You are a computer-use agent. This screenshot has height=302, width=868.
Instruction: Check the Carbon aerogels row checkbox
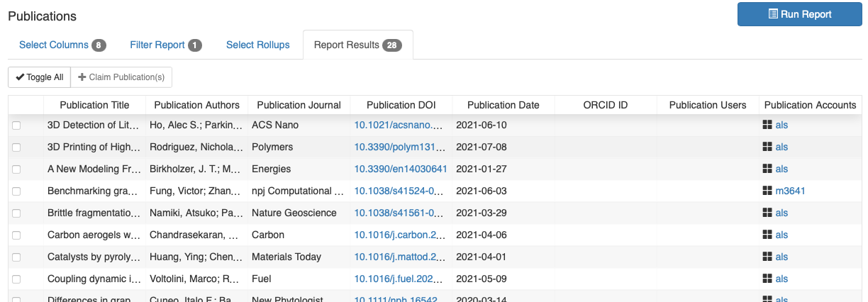click(16, 235)
